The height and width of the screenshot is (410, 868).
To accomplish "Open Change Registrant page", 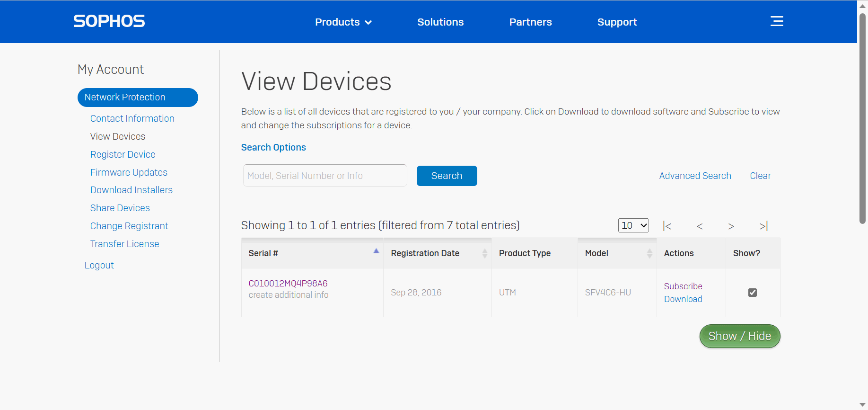I will pyautogui.click(x=129, y=226).
